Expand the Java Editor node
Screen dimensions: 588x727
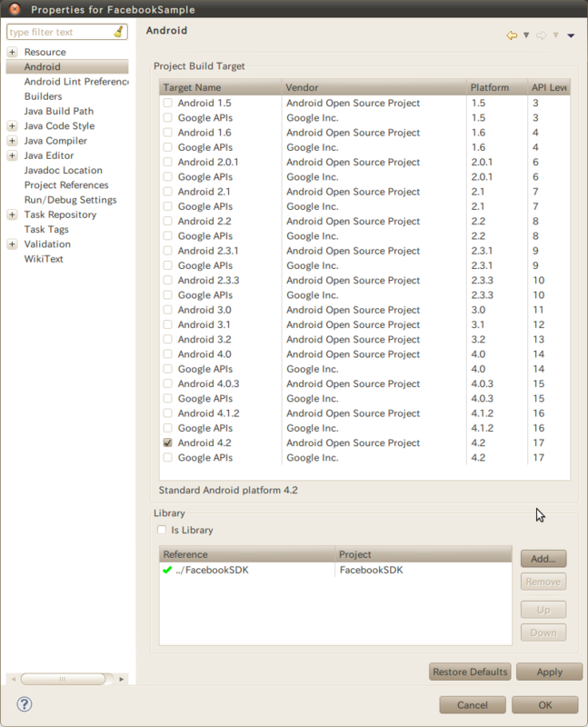(13, 155)
